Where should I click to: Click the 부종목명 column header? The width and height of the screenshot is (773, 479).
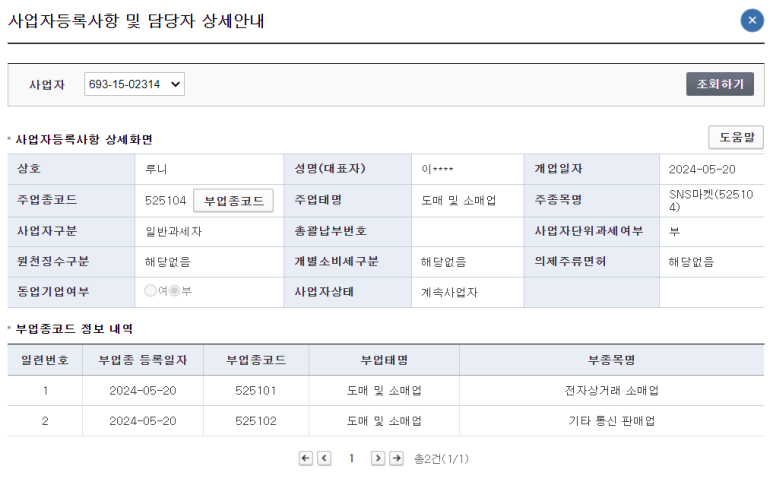point(611,360)
